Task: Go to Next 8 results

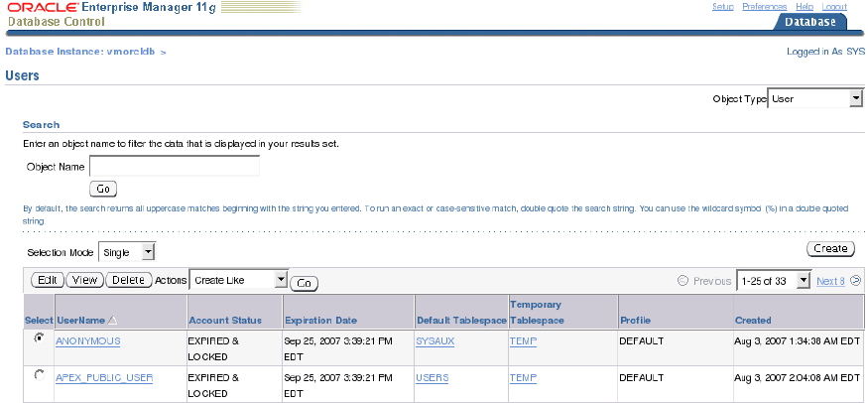Action: [830, 281]
